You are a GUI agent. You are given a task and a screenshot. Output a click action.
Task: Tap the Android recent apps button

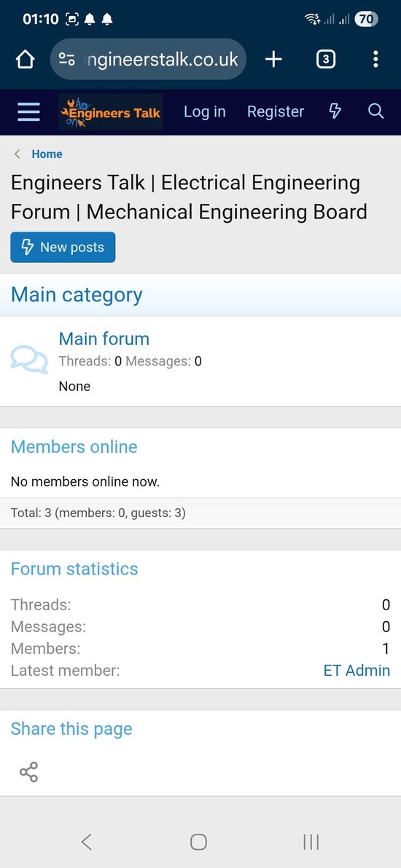tap(311, 842)
